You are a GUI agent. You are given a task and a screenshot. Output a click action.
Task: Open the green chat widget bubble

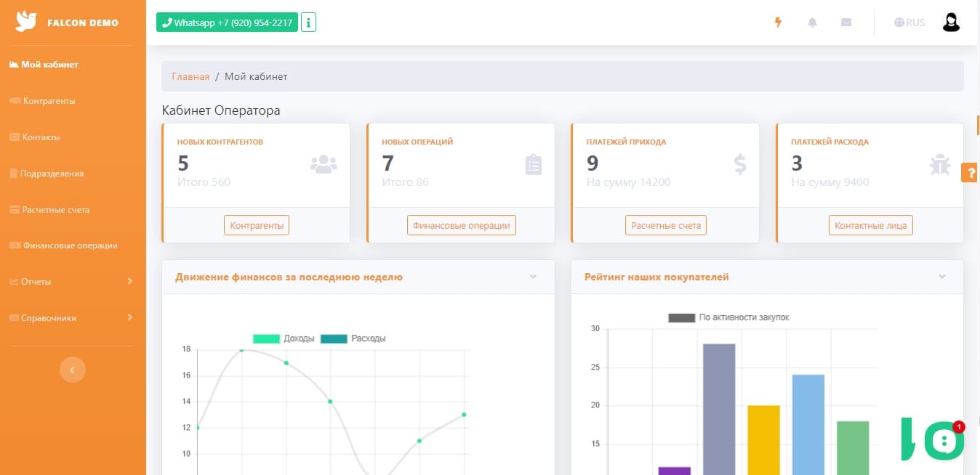[944, 440]
